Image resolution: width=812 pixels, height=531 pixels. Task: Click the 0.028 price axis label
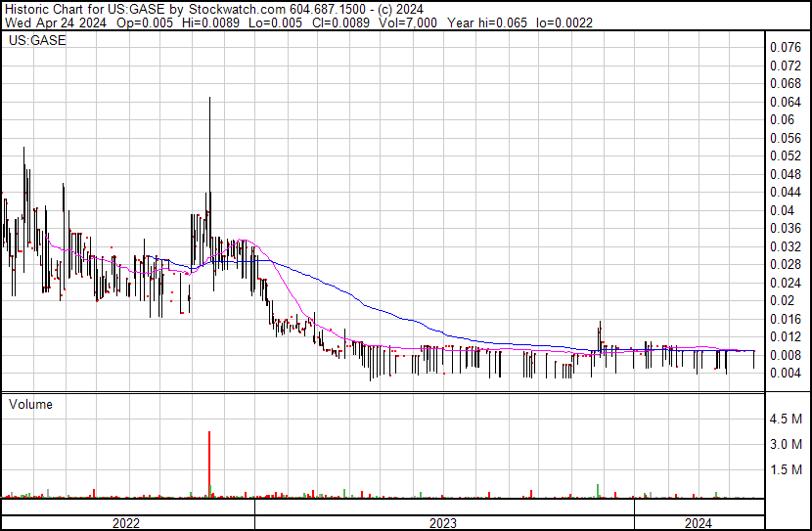tap(786, 264)
